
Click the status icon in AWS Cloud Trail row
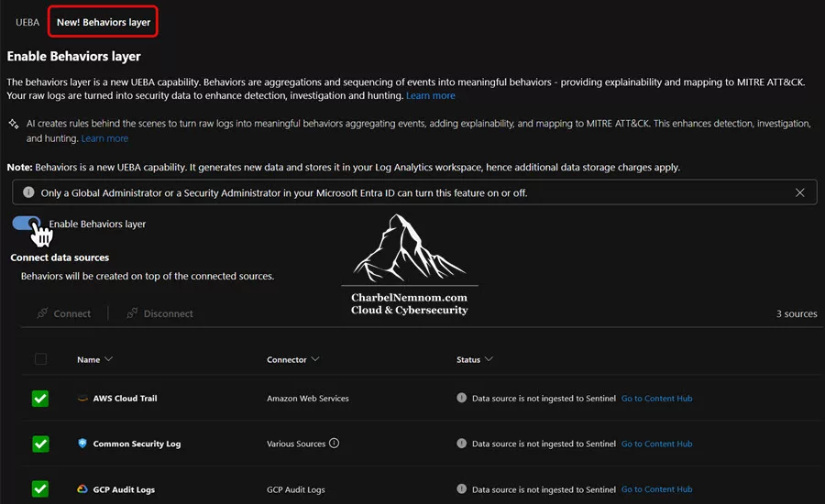(461, 398)
